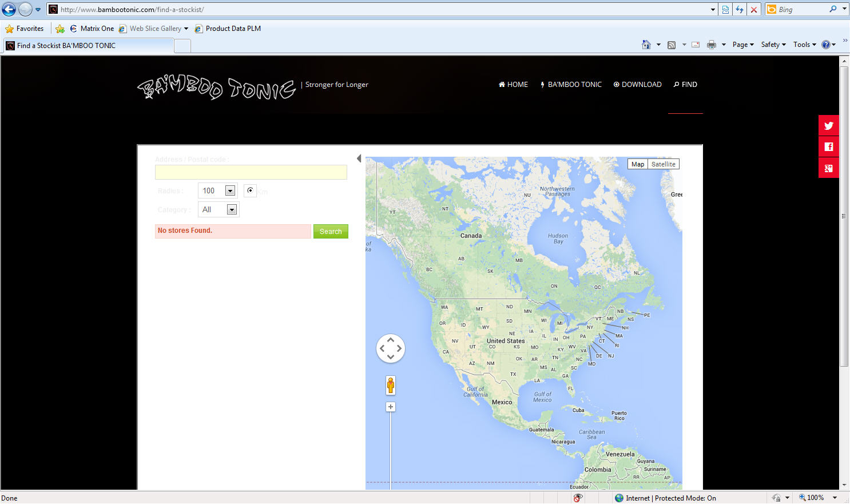Click the map pan control
This screenshot has width=850, height=504.
[391, 348]
